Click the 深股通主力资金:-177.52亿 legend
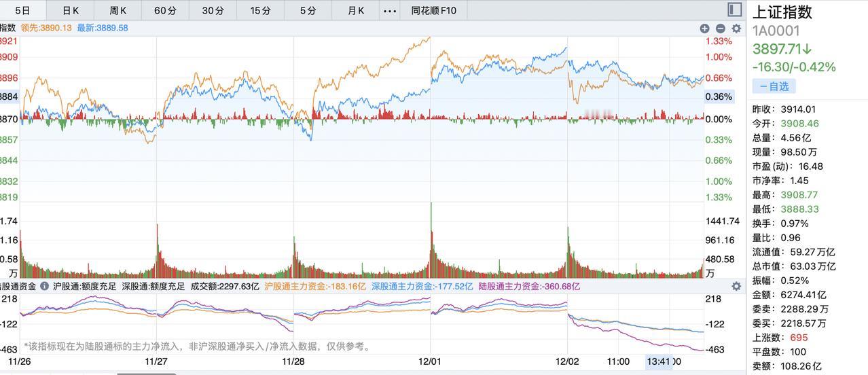The image size is (868, 375). (422, 287)
